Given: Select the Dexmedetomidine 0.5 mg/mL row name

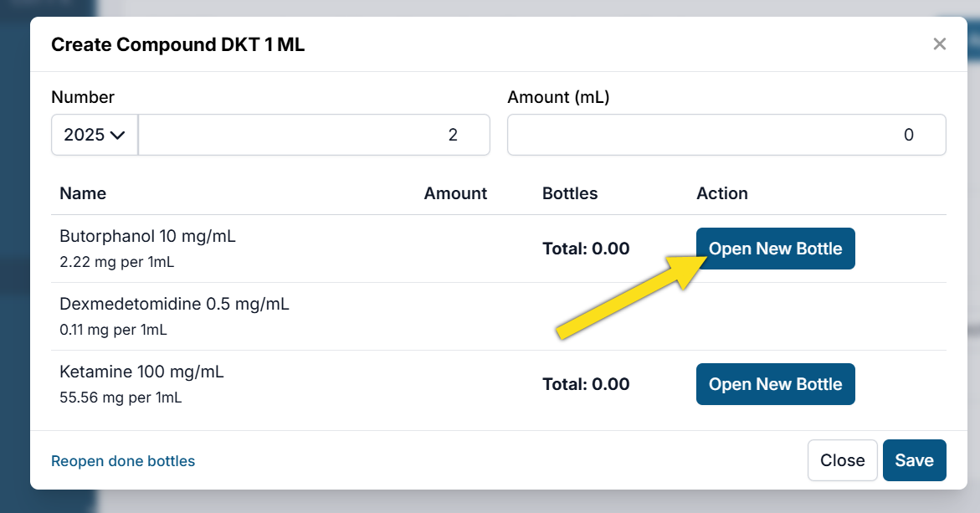Looking at the screenshot, I should pos(174,304).
